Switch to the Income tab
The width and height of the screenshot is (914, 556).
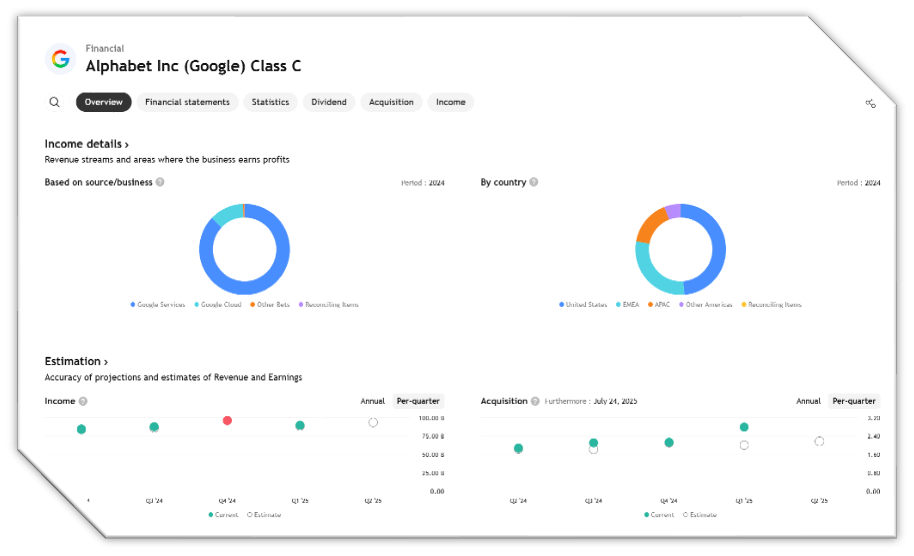coord(451,102)
